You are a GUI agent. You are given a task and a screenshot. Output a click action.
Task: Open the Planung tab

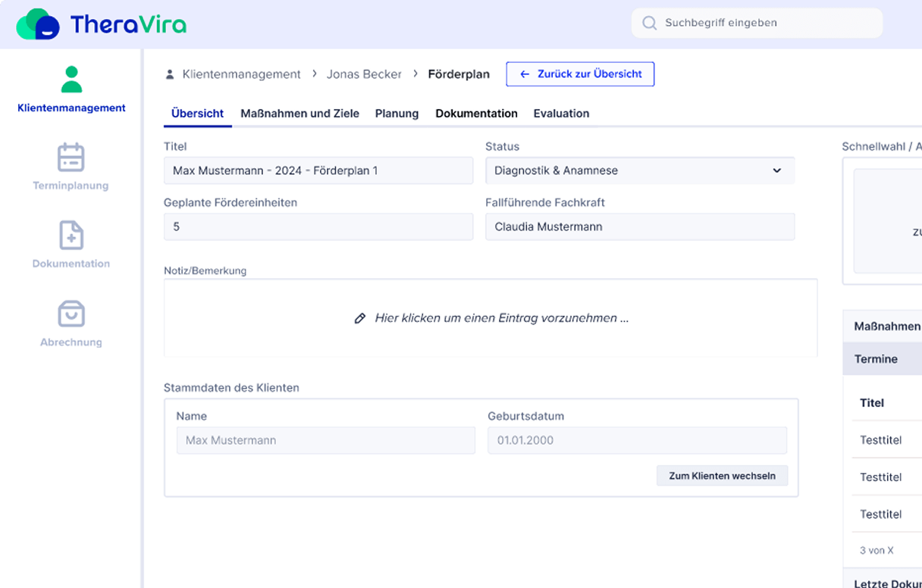tap(397, 113)
